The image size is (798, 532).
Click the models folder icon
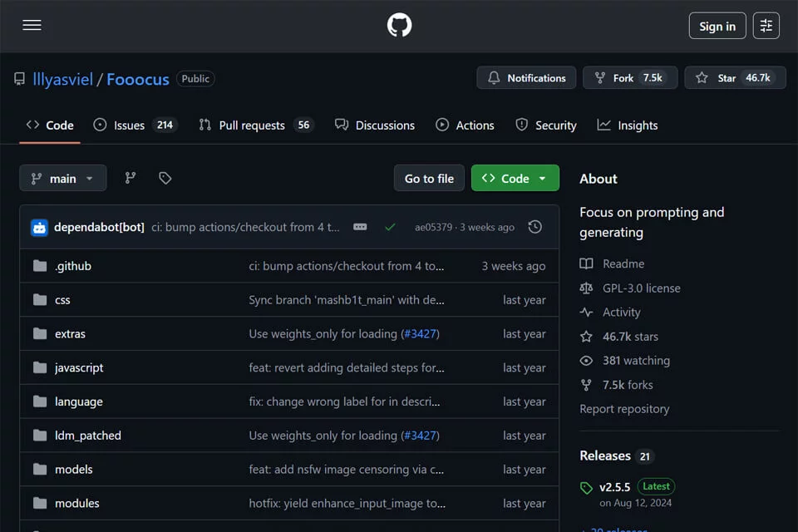[40, 469]
